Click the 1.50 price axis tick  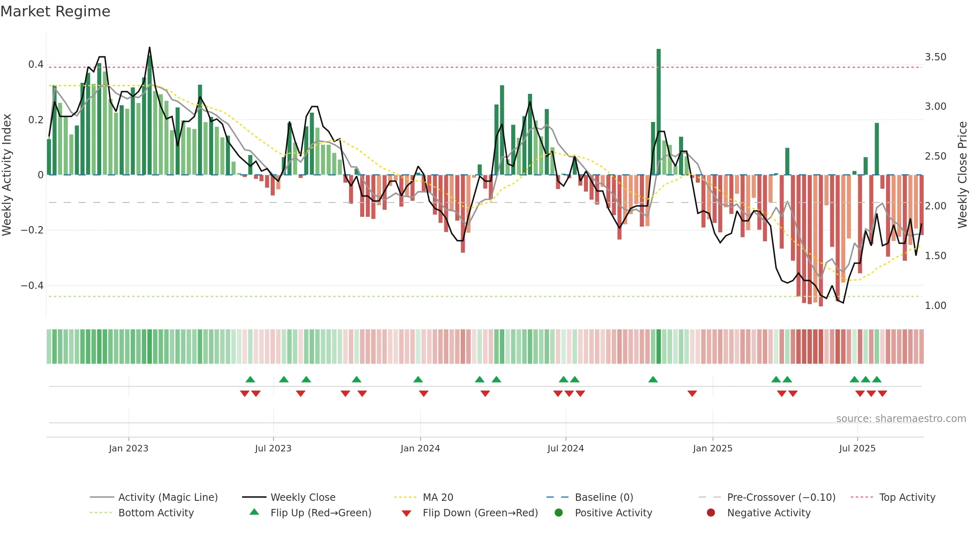click(x=935, y=256)
